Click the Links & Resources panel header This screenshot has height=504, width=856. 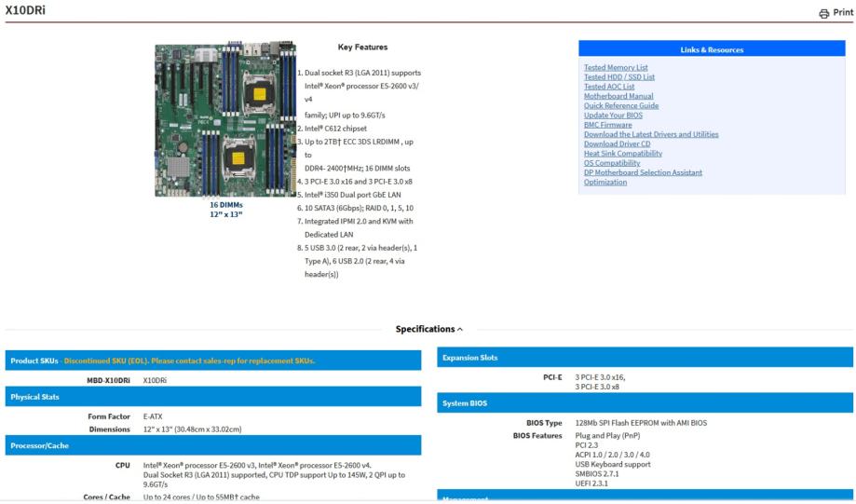click(712, 49)
